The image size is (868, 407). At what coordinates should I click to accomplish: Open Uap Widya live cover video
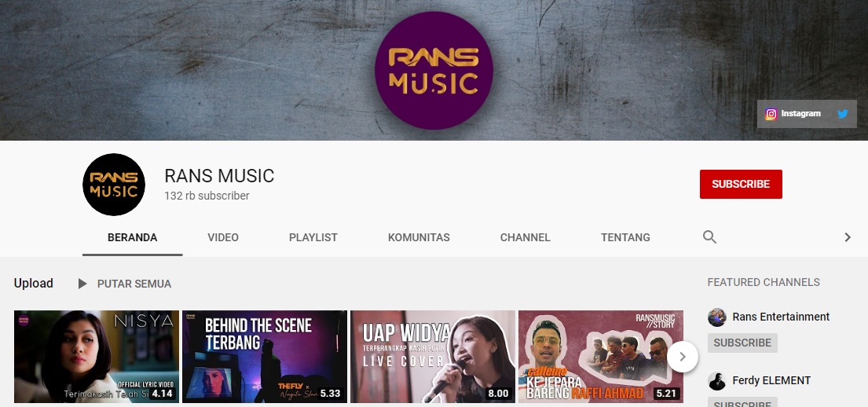(x=433, y=357)
